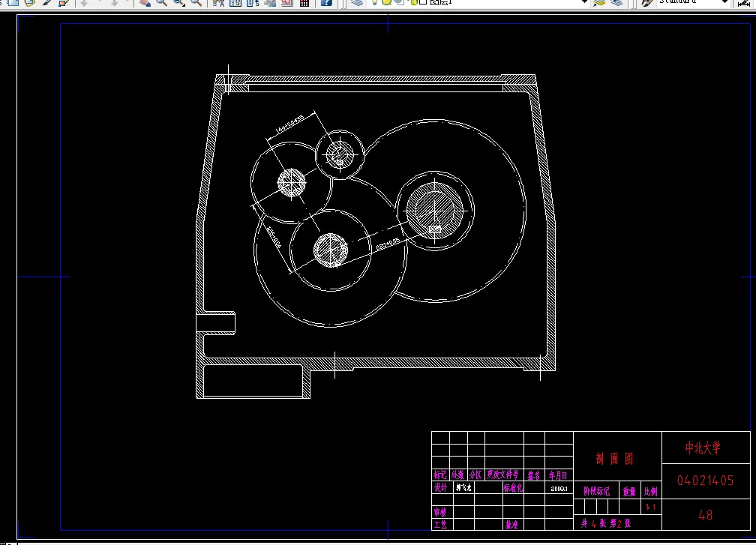Toggle the layer freeze sun icon

387,2
